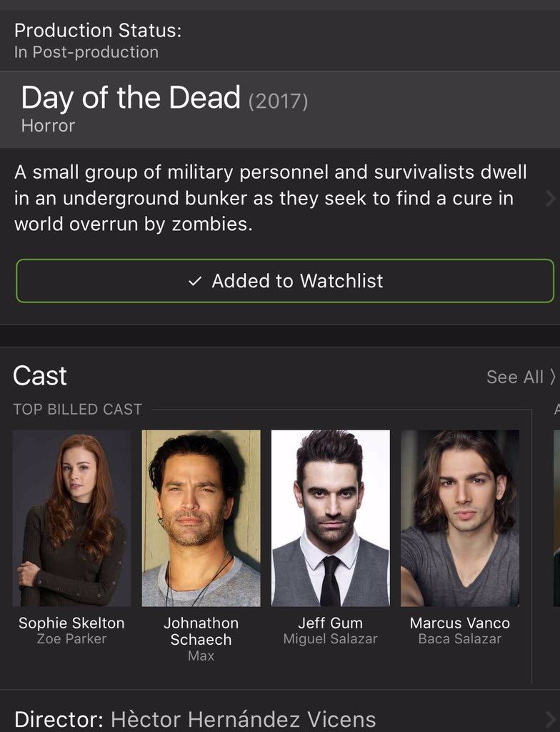This screenshot has width=560, height=732.
Task: Select the Top Billed Cast tab heading
Action: click(x=77, y=409)
